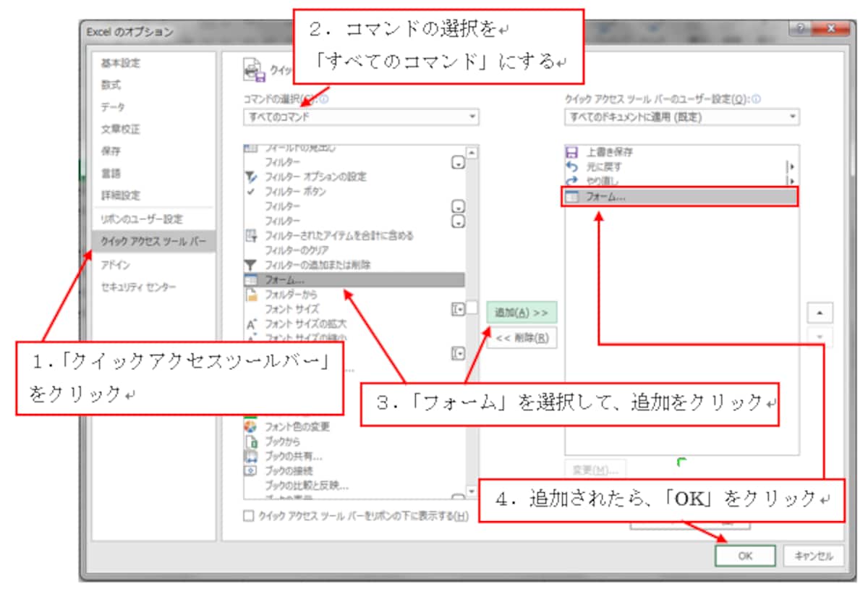The width and height of the screenshot is (868, 592).
Task: Select やり直し redo arrow icon
Action: click(572, 180)
